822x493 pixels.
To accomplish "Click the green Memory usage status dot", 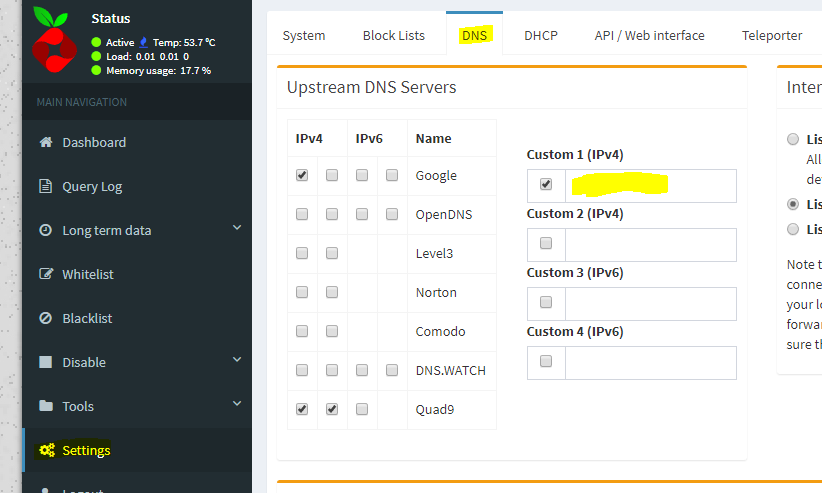I will point(96,70).
